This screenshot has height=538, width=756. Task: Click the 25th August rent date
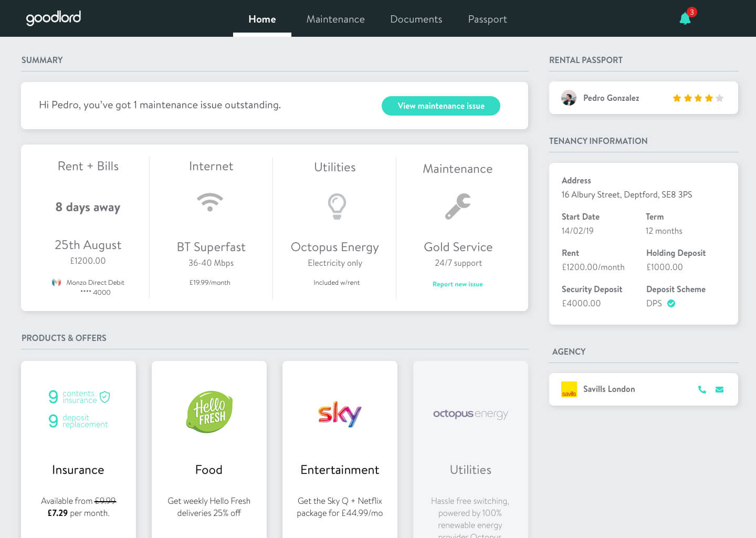88,245
